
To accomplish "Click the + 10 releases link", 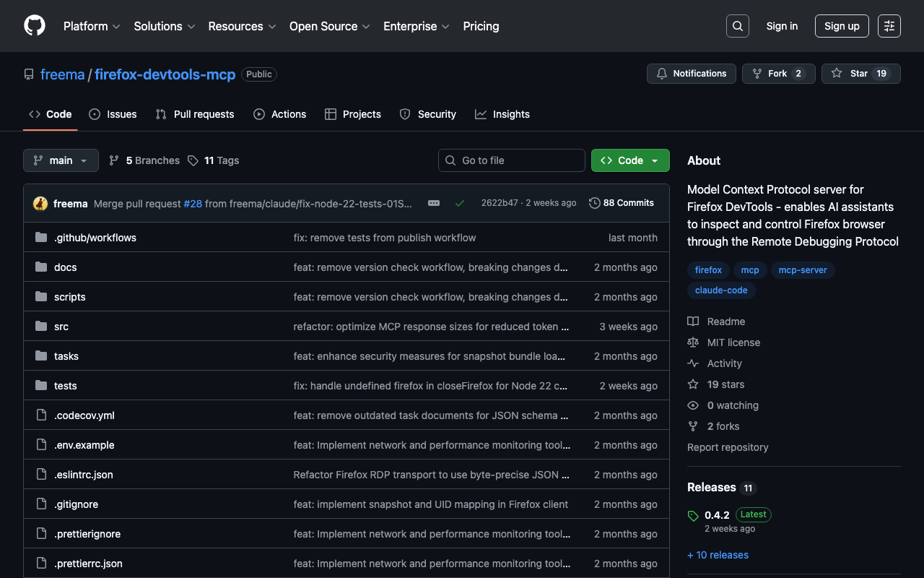I will (x=718, y=555).
